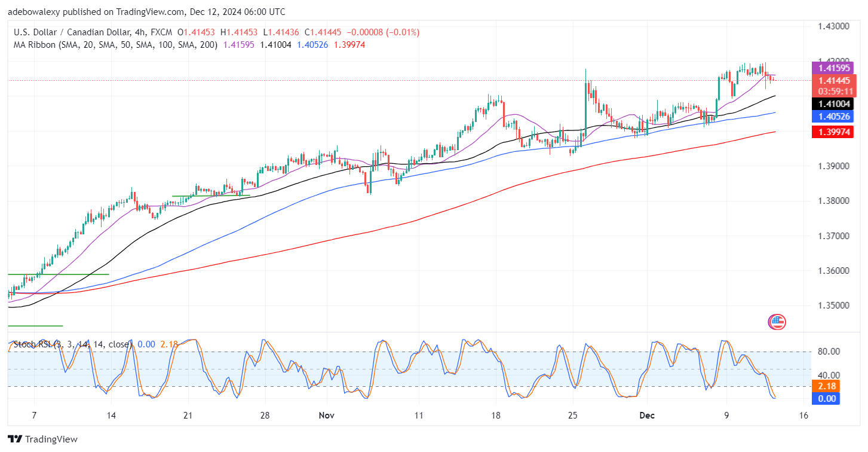
Task: Click the black 1.41004 price label
Action: [x=834, y=103]
